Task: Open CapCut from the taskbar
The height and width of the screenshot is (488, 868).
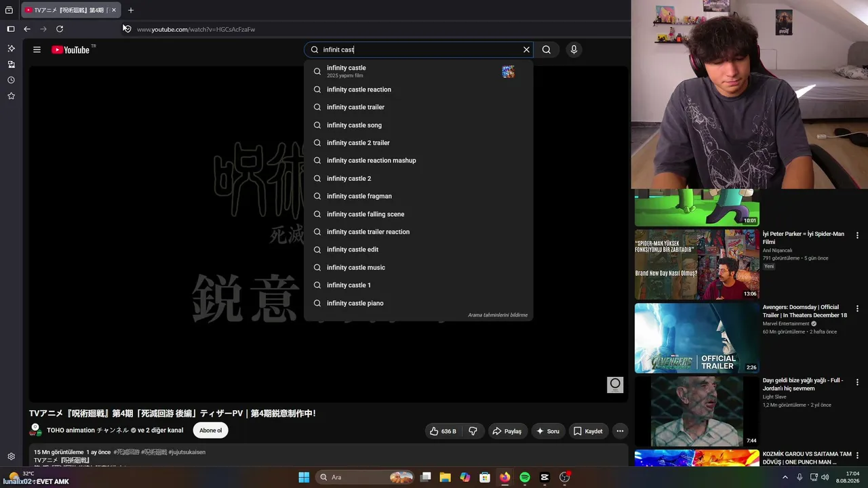Action: click(x=545, y=477)
